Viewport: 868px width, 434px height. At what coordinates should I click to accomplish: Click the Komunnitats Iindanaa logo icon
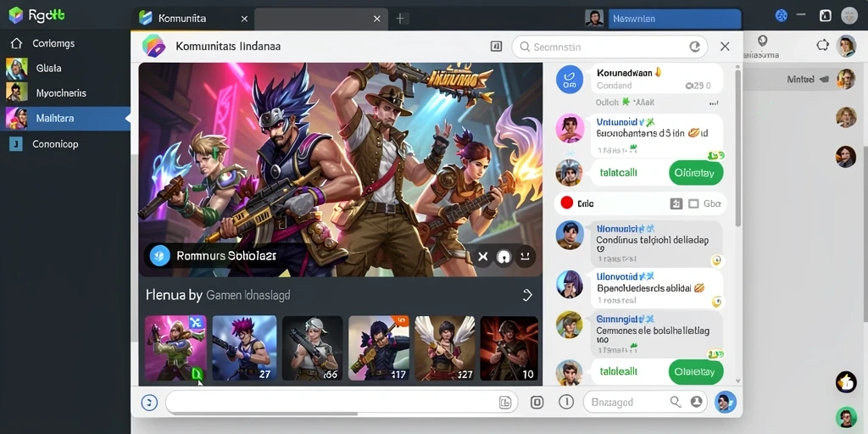coord(153,46)
